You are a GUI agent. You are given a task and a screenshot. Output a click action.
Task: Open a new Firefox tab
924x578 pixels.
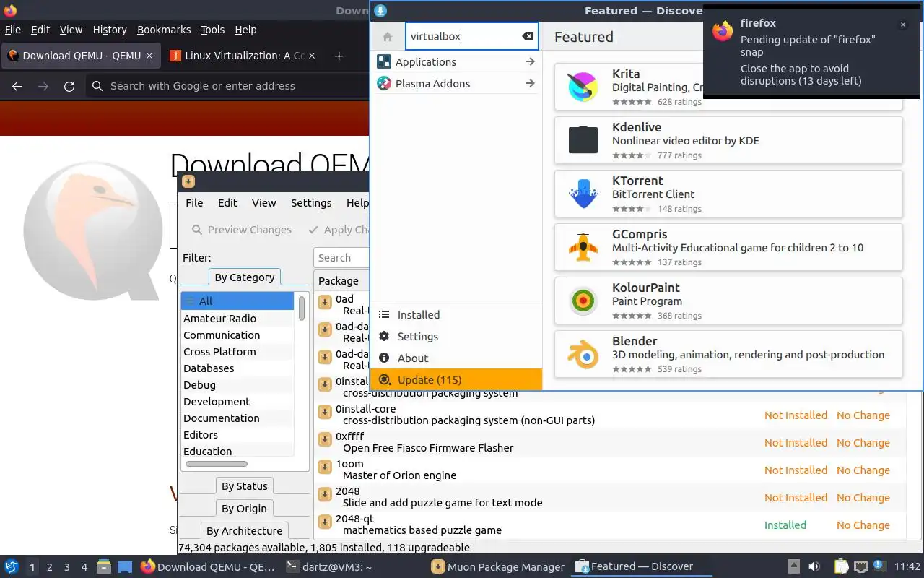pos(339,56)
